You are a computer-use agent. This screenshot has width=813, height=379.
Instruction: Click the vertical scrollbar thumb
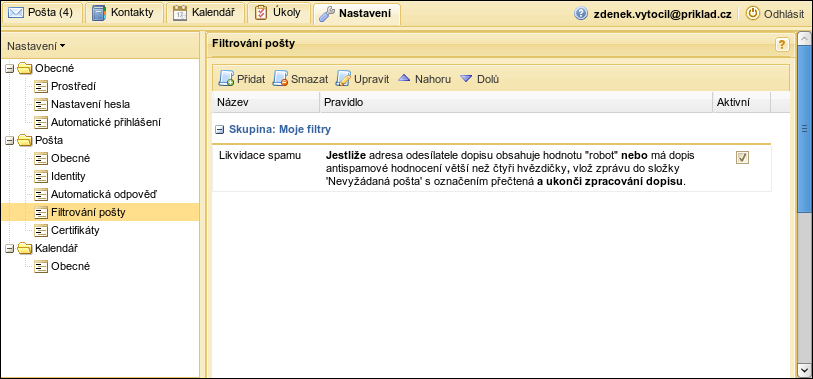[x=804, y=129]
